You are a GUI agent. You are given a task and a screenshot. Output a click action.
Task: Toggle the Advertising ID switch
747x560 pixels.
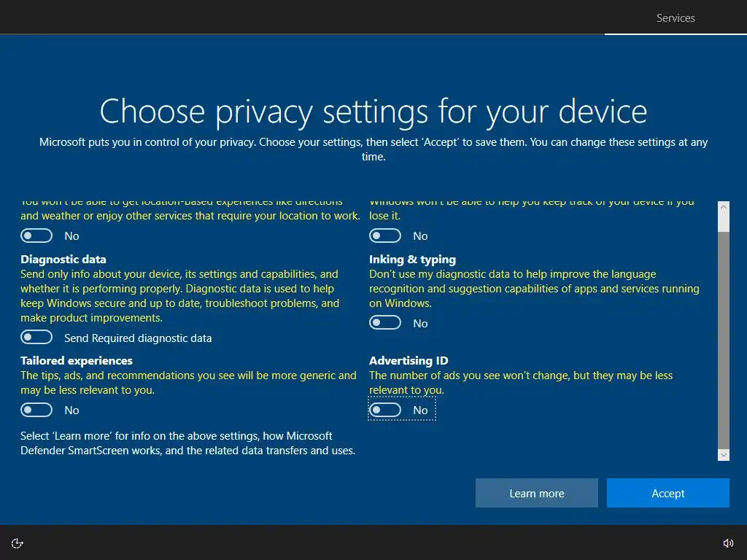point(385,410)
